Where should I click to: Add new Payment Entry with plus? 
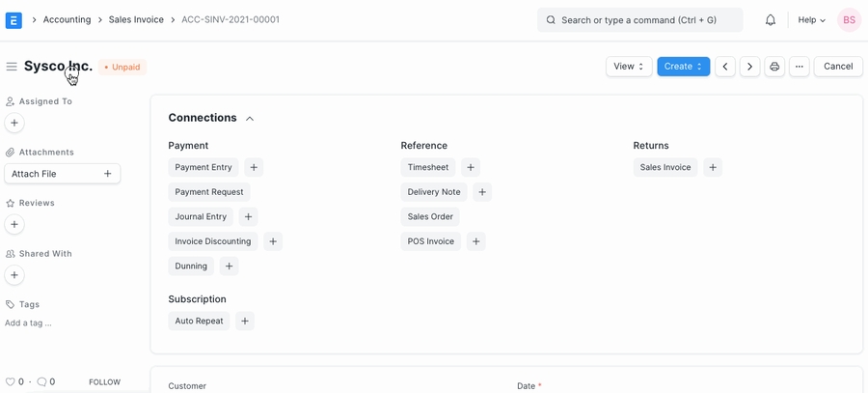(254, 167)
